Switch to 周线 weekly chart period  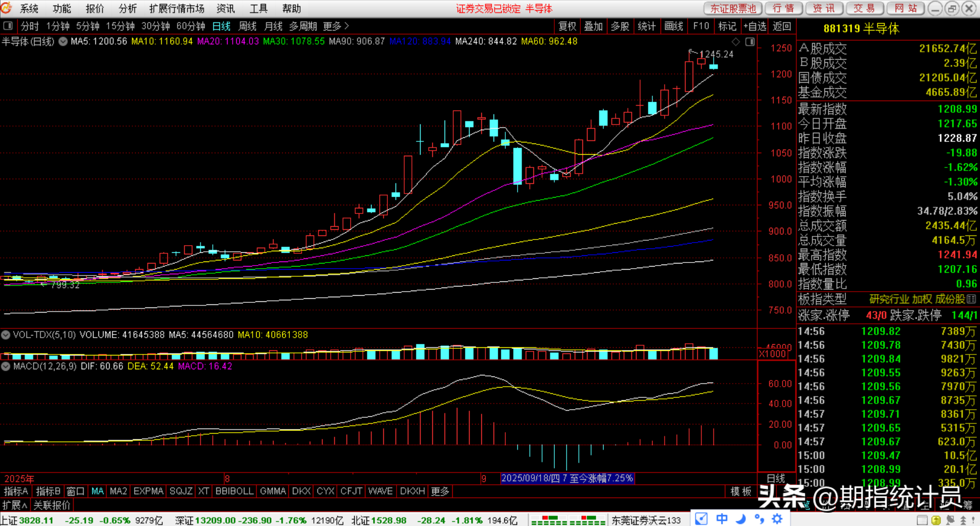tap(248, 26)
